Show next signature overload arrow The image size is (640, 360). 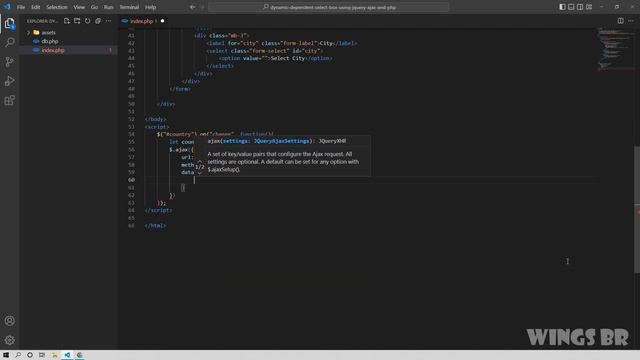pyautogui.click(x=200, y=173)
